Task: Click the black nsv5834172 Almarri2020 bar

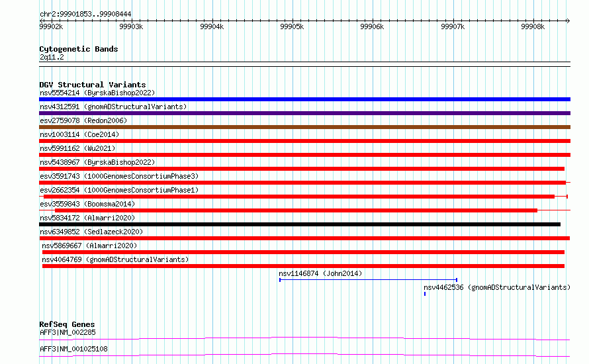Action: point(300,224)
